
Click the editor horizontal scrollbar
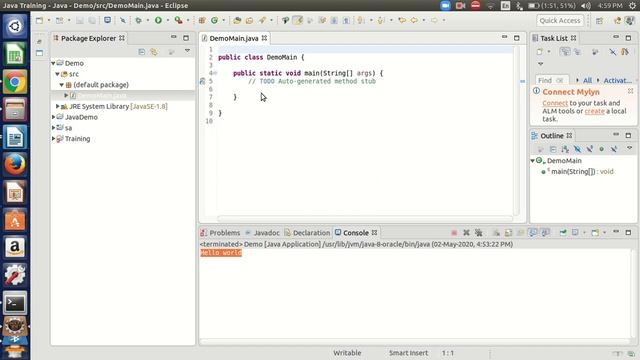pyautogui.click(x=364, y=218)
